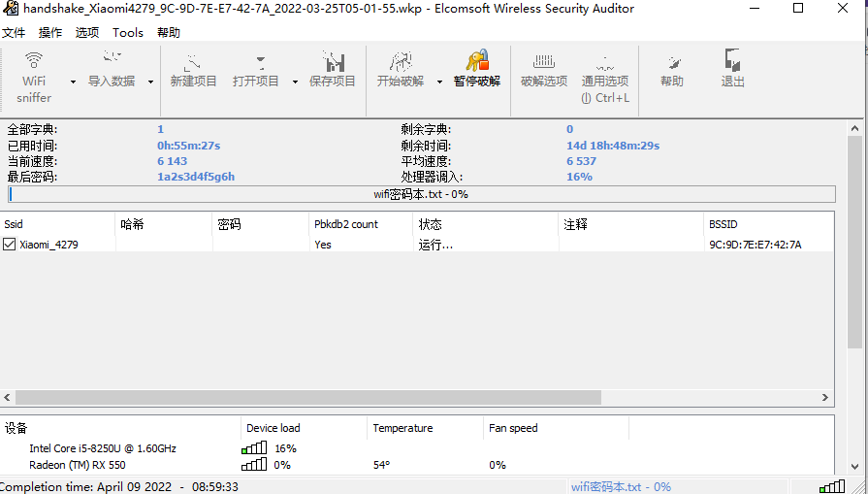Open the 操作 menu

(x=50, y=33)
